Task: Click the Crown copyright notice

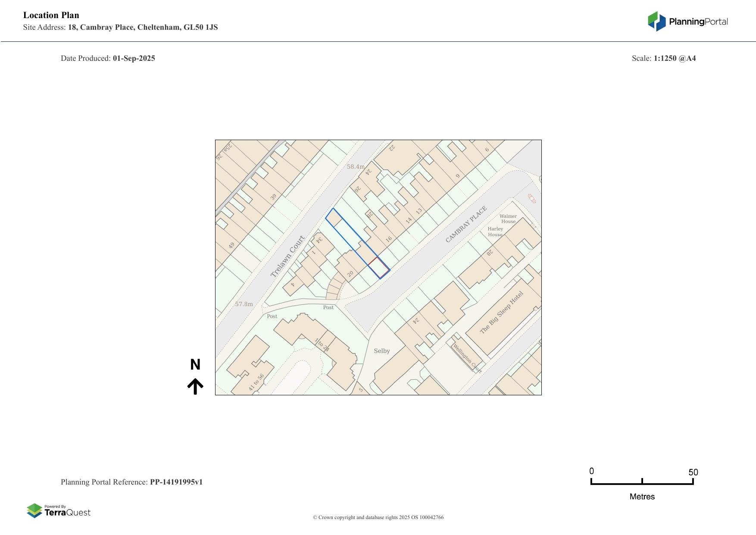Action: (x=378, y=517)
